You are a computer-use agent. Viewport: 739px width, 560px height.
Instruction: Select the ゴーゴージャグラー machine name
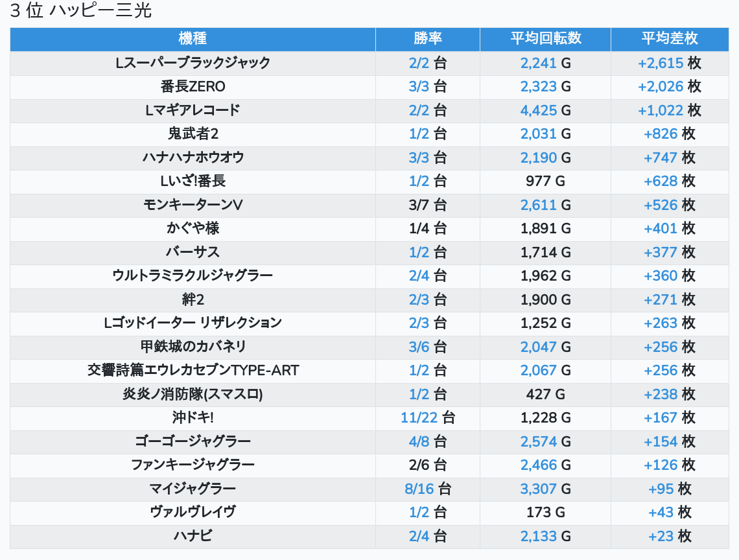(193, 441)
